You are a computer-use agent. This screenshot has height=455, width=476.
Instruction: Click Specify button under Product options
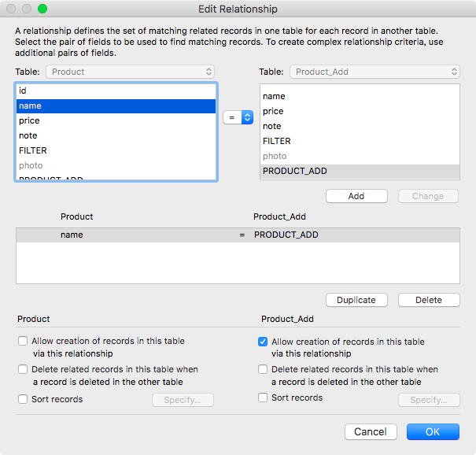[183, 400]
